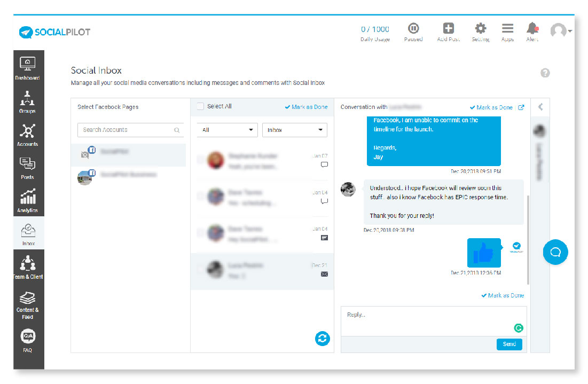Click into the Reply text box
588x384 pixels.
click(434, 321)
